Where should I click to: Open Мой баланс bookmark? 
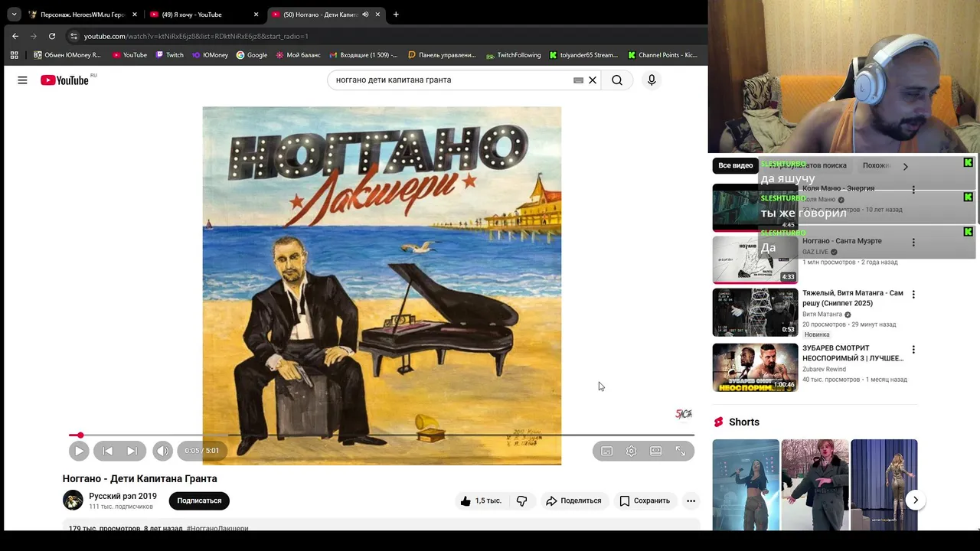(x=298, y=55)
